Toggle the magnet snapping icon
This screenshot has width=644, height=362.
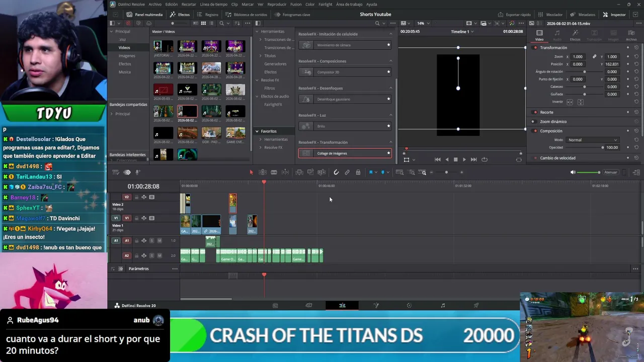(336, 172)
